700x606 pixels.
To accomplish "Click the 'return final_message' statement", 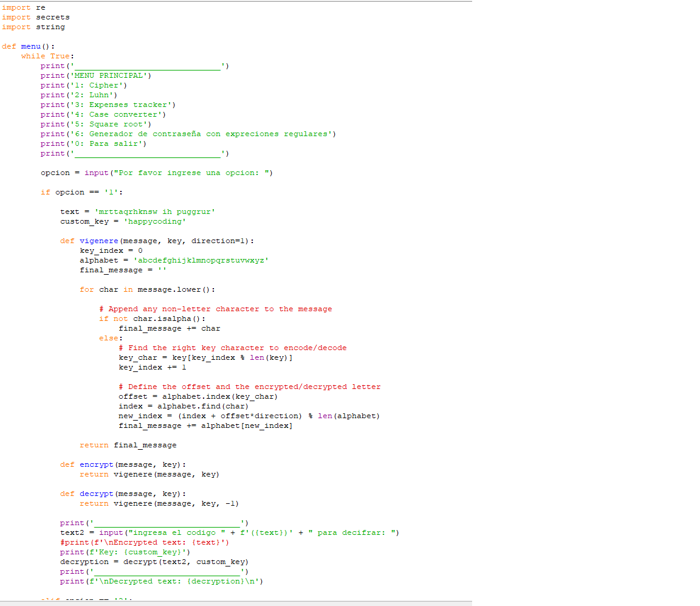I will pos(128,445).
